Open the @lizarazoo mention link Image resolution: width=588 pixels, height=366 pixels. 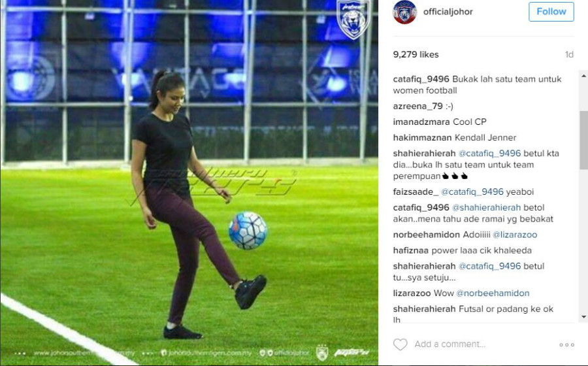point(515,235)
